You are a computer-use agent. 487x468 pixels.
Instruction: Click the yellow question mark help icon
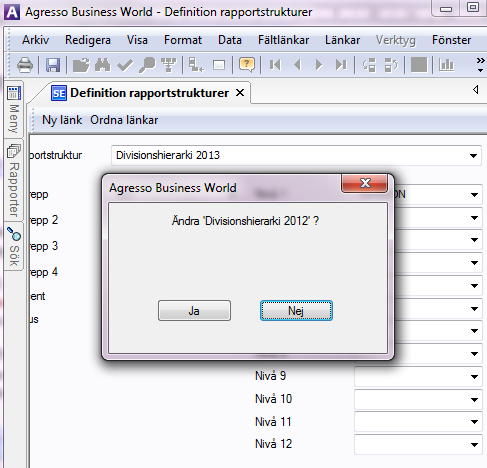(247, 65)
